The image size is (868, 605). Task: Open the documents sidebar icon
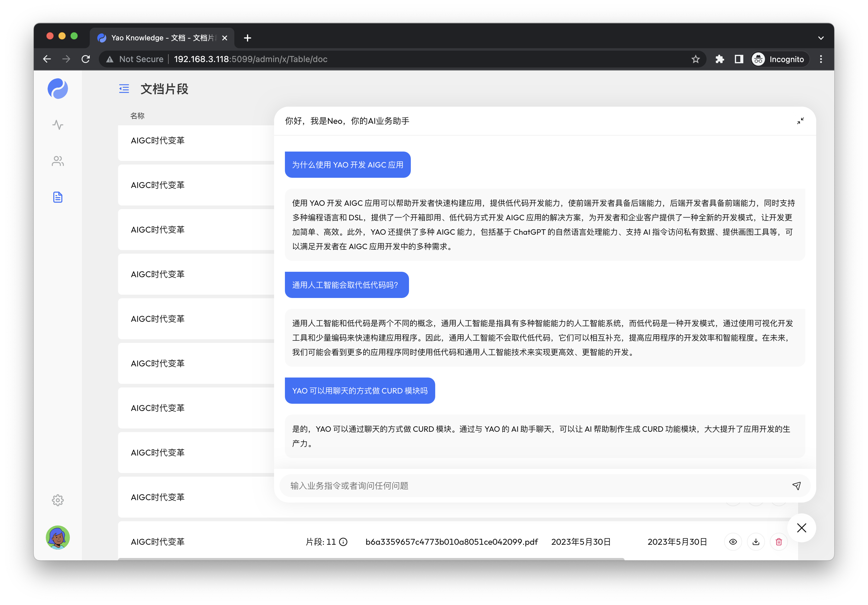(x=58, y=197)
